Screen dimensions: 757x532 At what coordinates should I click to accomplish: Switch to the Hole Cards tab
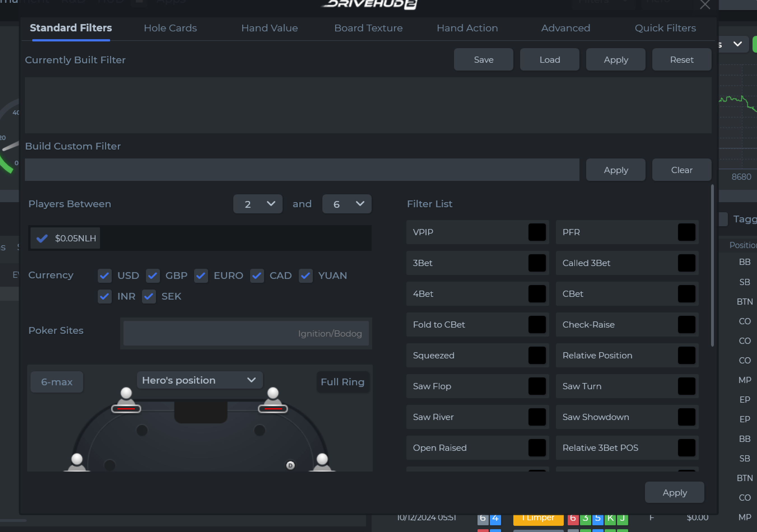point(170,28)
